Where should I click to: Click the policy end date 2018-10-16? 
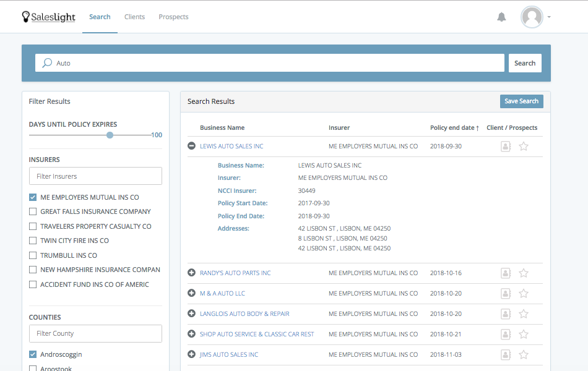coord(446,273)
